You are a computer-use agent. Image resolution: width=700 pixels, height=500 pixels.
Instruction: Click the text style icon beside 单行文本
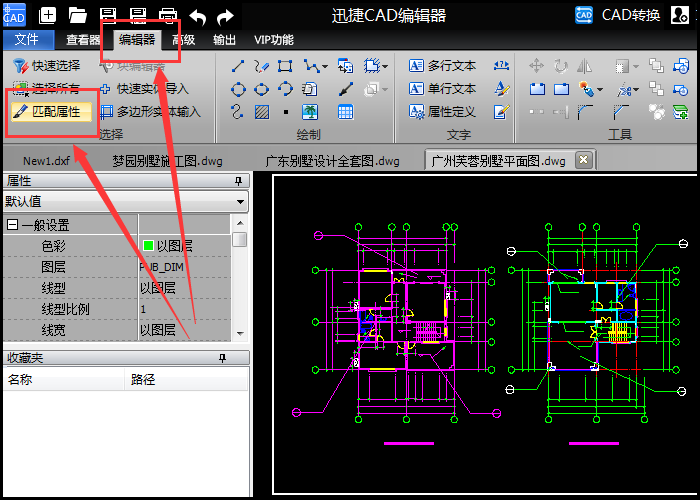tap(502, 89)
